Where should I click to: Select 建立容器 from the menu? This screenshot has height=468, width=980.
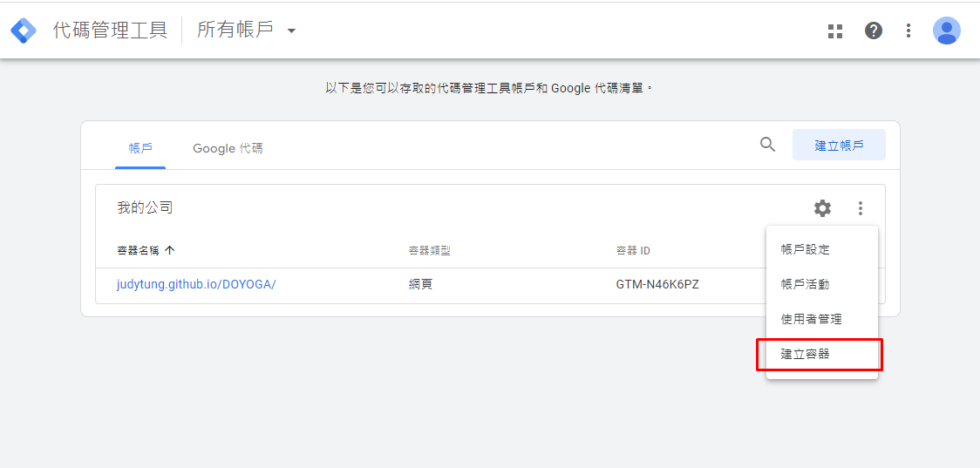click(x=822, y=355)
